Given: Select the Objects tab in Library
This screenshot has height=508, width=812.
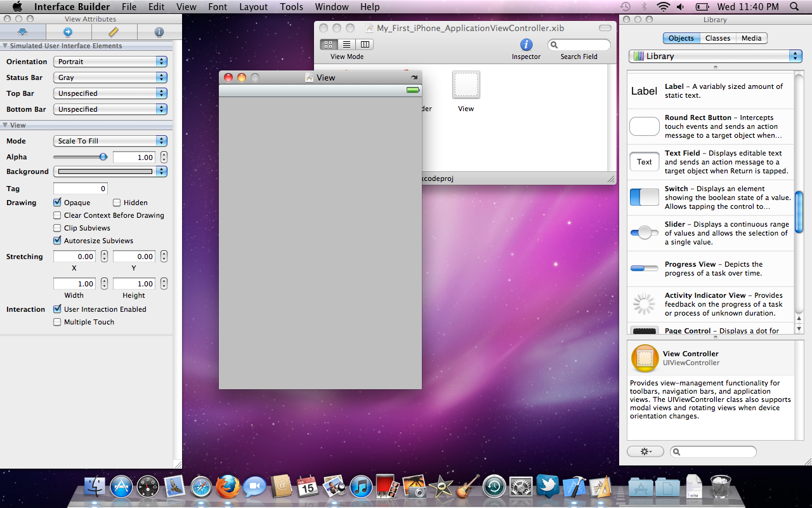Looking at the screenshot, I should [x=681, y=38].
